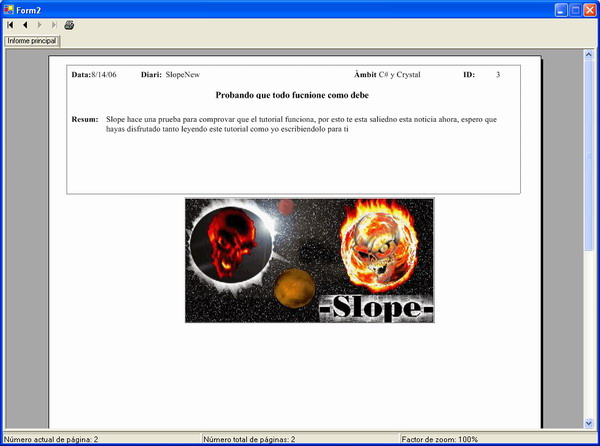Click the Form2 window icon
600x446 pixels.
point(9,8)
